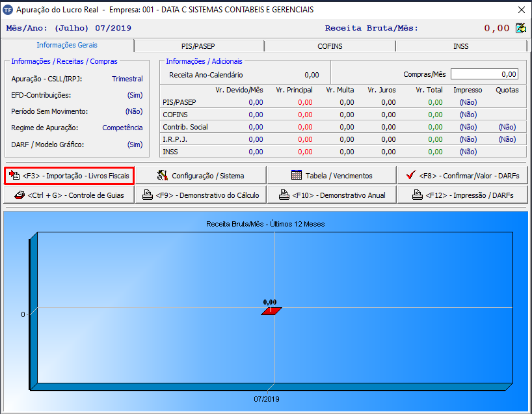Toggle Impresso (Não) for PIS/PASEP row
This screenshot has height=414, width=532.
[x=468, y=102]
